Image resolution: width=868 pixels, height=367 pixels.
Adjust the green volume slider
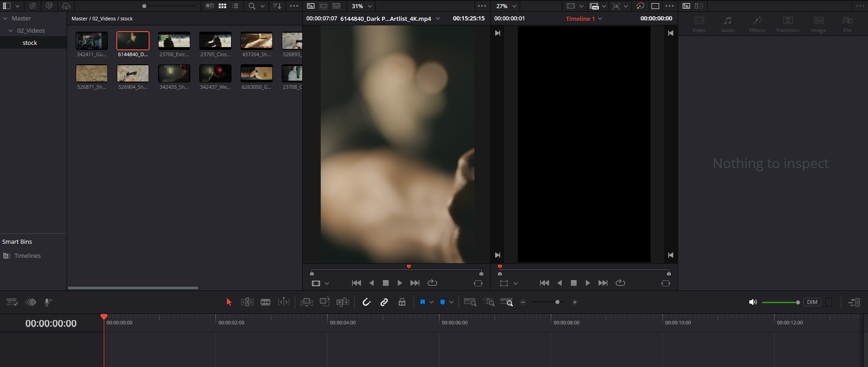[781, 302]
